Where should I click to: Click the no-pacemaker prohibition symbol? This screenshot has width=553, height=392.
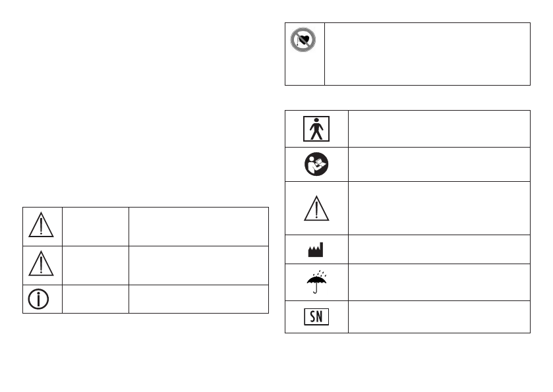pos(305,42)
